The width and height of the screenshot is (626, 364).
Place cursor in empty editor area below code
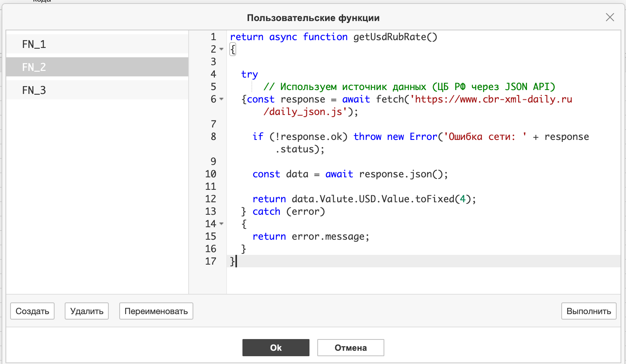tap(423, 281)
